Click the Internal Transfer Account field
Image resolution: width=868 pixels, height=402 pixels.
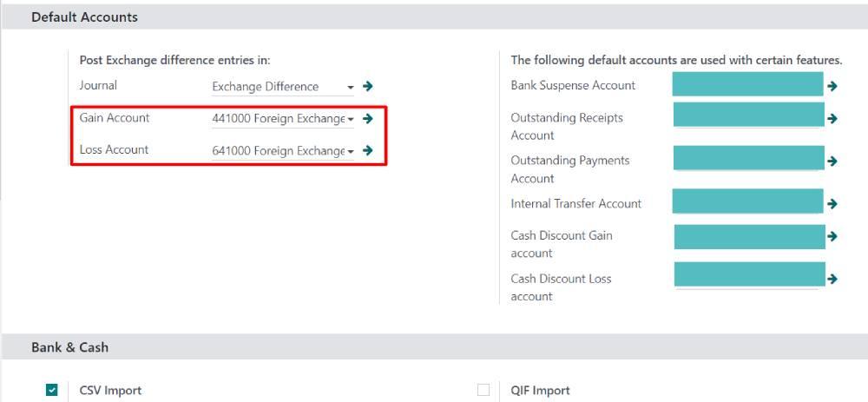pos(747,201)
